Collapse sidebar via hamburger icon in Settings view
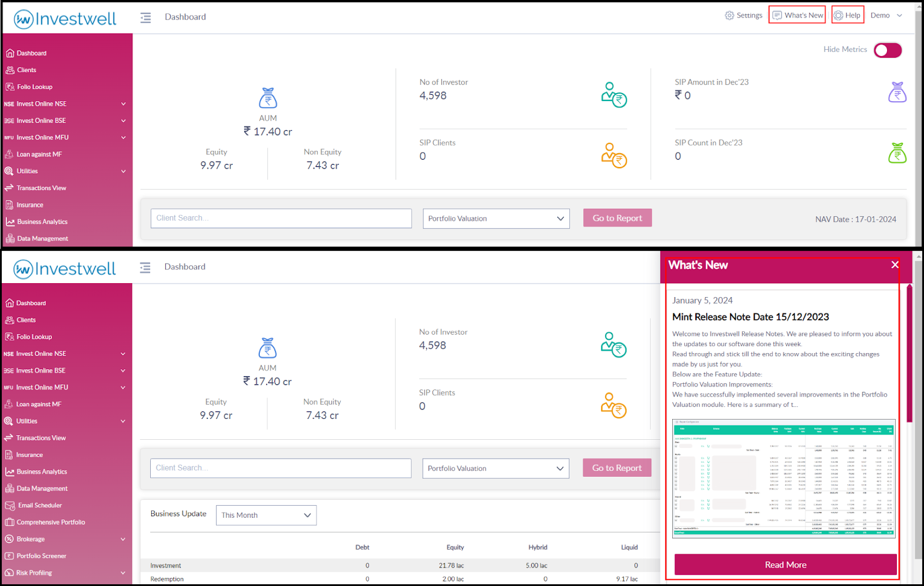This screenshot has height=586, width=924. tap(146, 18)
